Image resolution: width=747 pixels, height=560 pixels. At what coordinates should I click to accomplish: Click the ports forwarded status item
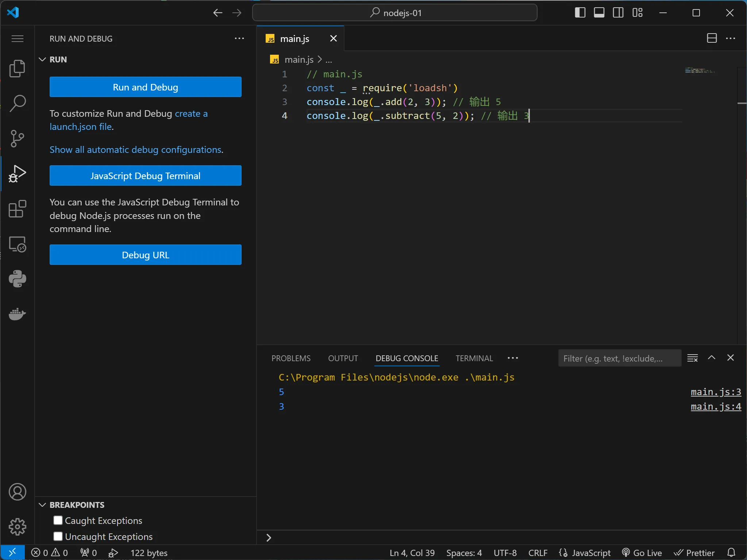click(89, 553)
